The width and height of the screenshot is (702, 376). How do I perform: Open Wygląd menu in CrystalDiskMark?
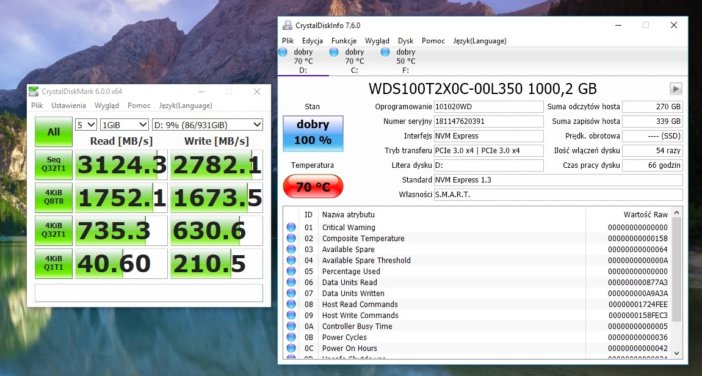[x=107, y=106]
